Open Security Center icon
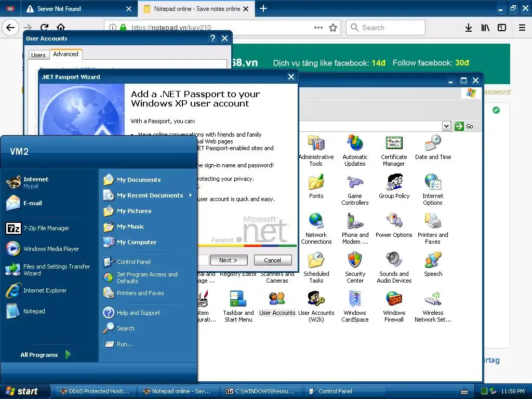Viewport: 532px width, 399px height. [355, 268]
